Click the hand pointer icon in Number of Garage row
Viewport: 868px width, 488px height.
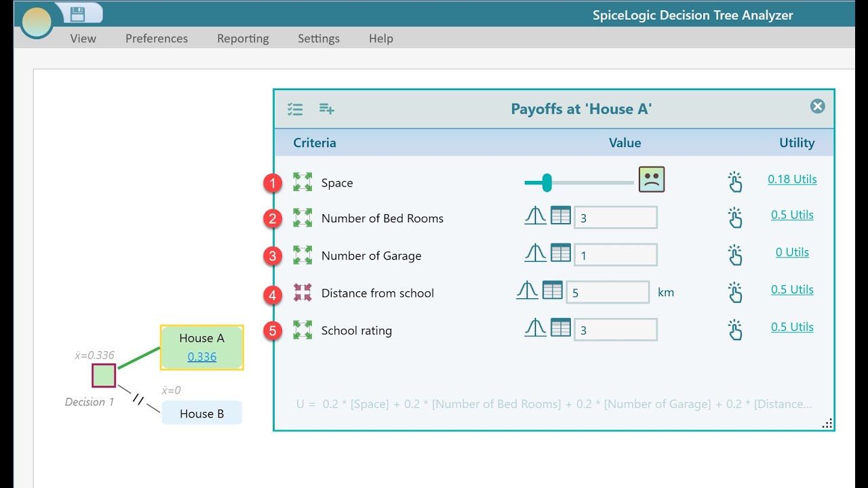(x=735, y=255)
